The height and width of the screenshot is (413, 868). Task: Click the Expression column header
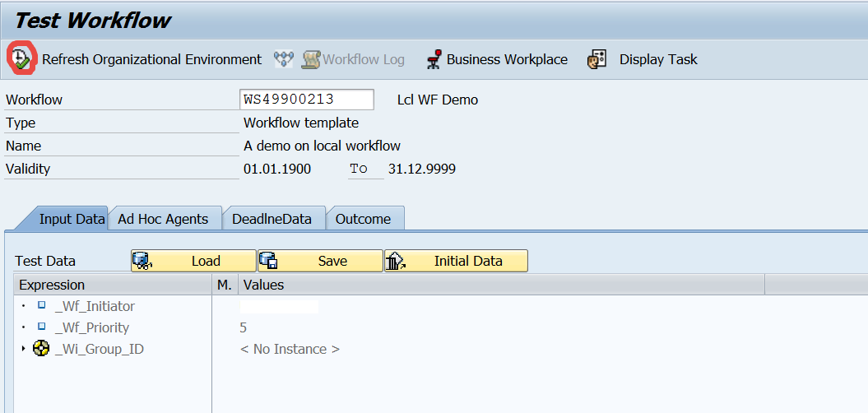(x=113, y=285)
